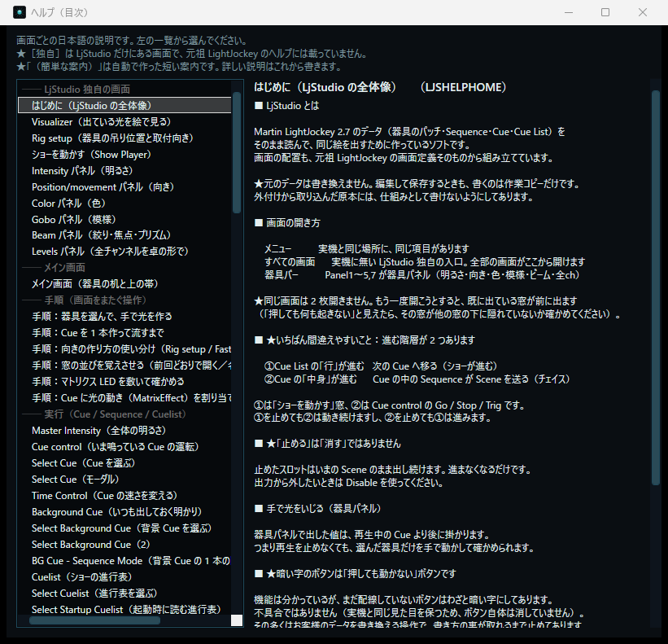Image resolution: width=668 pixels, height=644 pixels.
Task: Open Intensity パネル（明るさ） topic
Action: click(124, 170)
